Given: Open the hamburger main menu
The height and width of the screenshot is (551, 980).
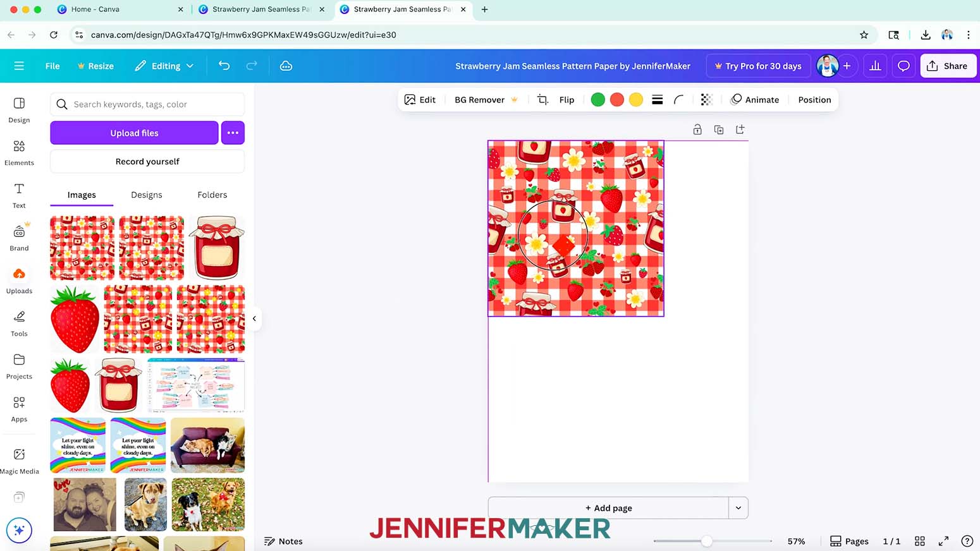Looking at the screenshot, I should click(x=19, y=66).
